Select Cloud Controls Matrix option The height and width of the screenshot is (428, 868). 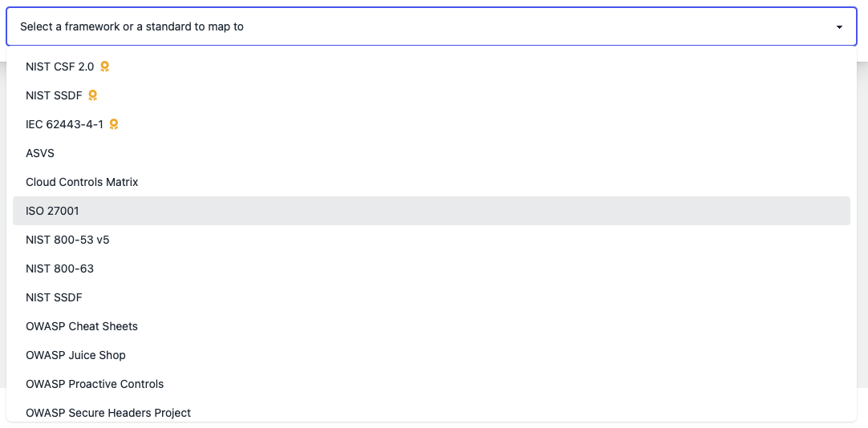coord(82,182)
